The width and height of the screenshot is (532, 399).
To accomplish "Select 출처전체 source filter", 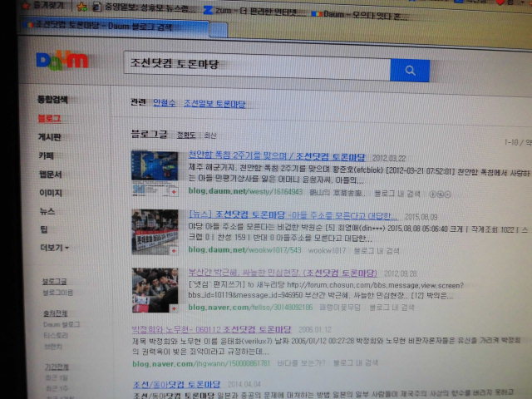I will click(x=56, y=313).
